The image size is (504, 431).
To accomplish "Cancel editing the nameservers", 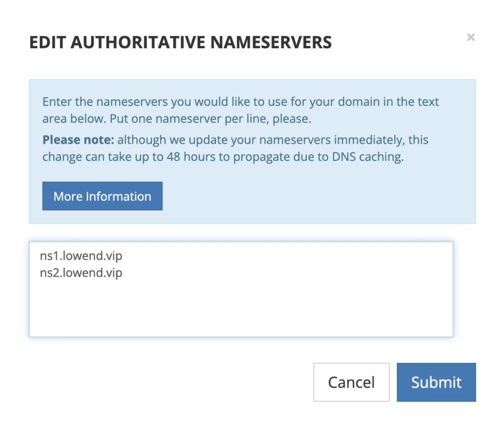I will click(351, 382).
